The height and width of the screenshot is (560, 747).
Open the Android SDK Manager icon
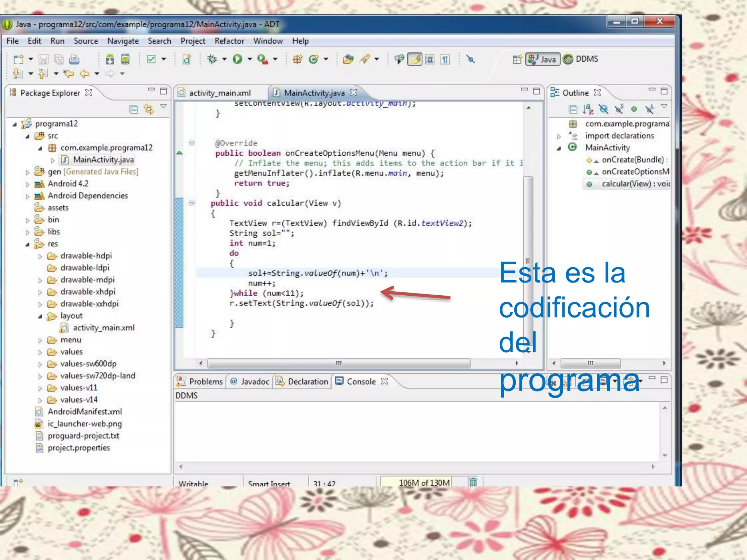coord(109,59)
